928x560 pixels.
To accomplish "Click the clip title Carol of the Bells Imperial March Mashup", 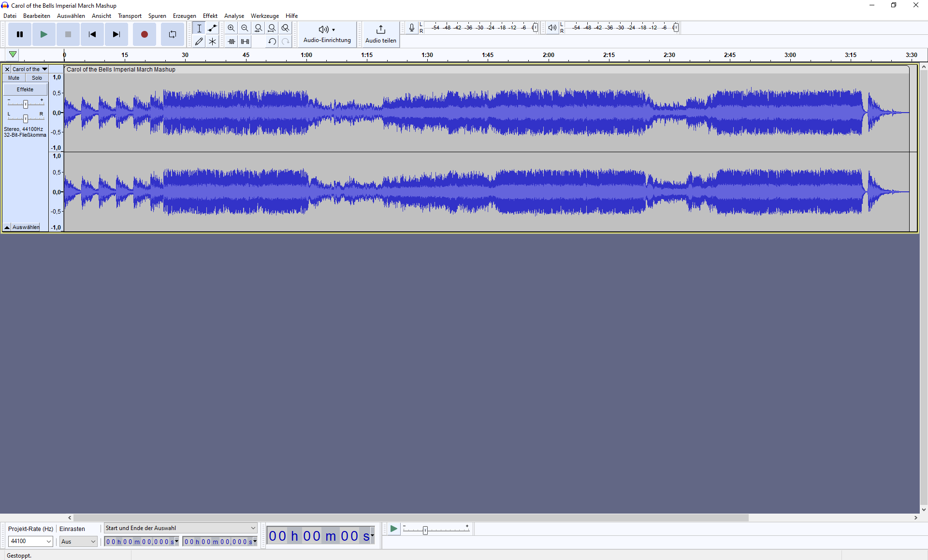I will (121, 70).
